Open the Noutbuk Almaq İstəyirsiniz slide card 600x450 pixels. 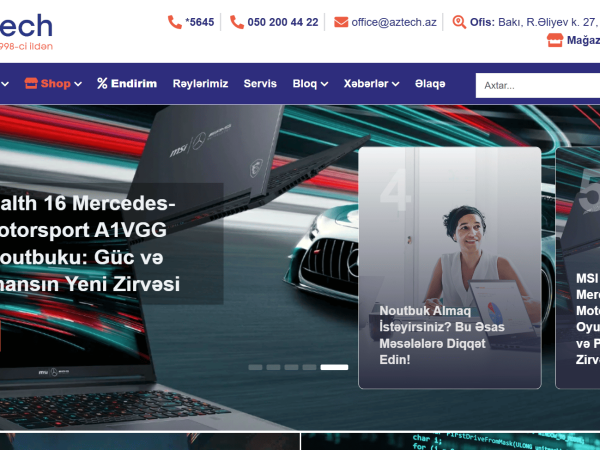tap(450, 268)
